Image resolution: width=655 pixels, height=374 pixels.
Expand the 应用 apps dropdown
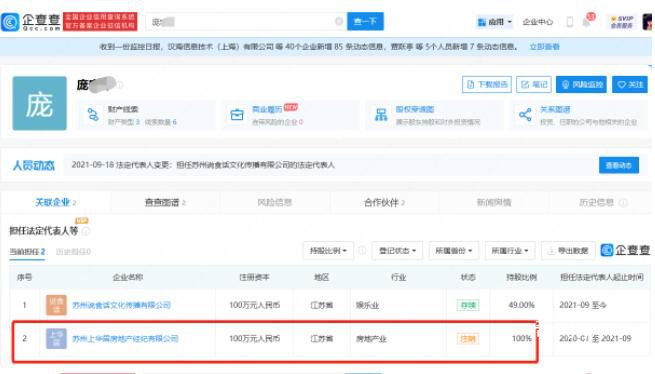(x=495, y=22)
